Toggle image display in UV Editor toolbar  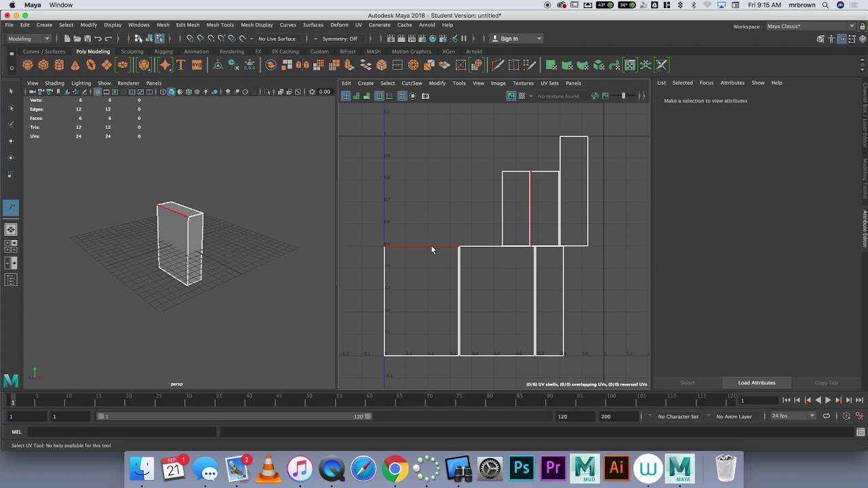click(x=511, y=96)
